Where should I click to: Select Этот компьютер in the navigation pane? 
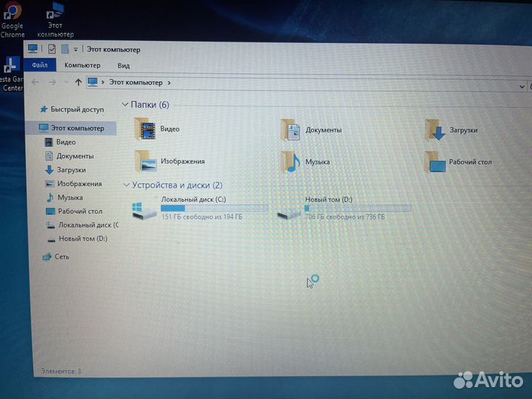72,128
